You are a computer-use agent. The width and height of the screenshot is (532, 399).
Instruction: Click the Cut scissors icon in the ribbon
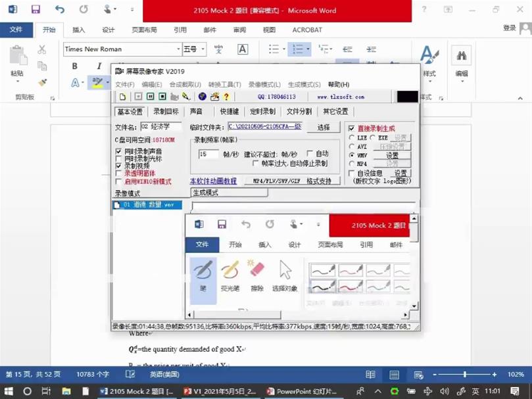pos(41,49)
